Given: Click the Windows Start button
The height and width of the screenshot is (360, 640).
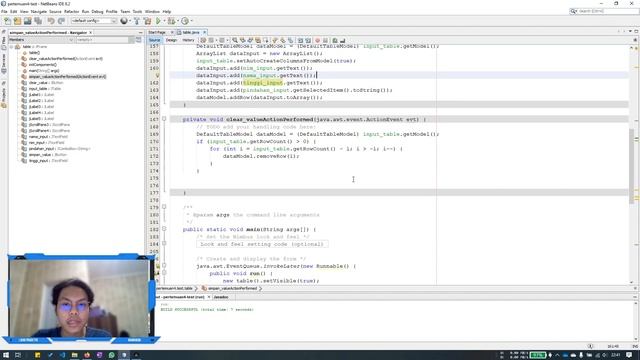Looking at the screenshot, I should (6, 355).
